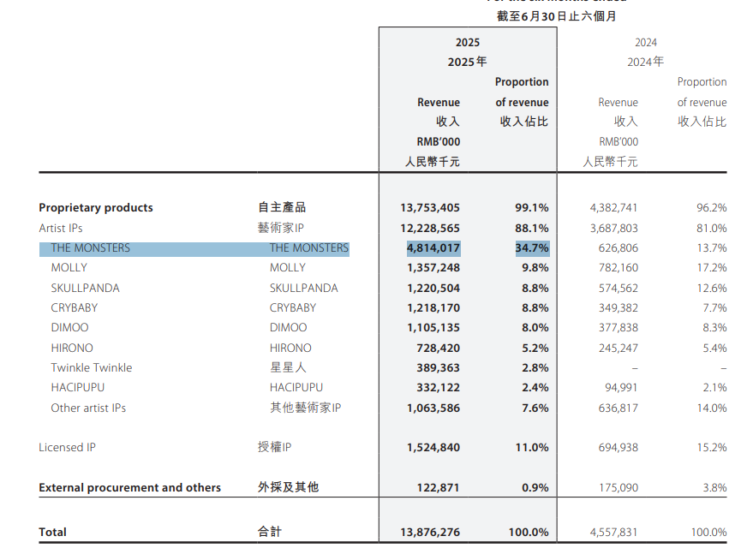
Task: Select the highlighted 34.7% proportion cell
Action: pos(531,248)
